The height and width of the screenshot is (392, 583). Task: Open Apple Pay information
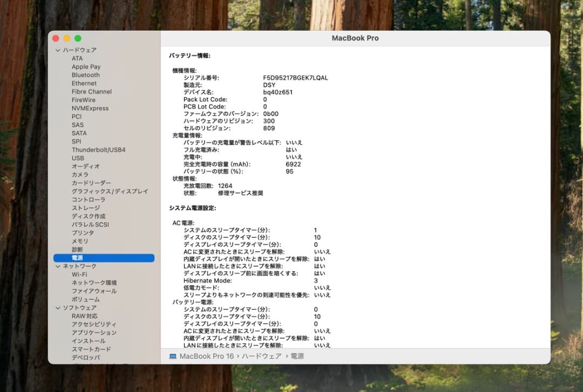(87, 66)
